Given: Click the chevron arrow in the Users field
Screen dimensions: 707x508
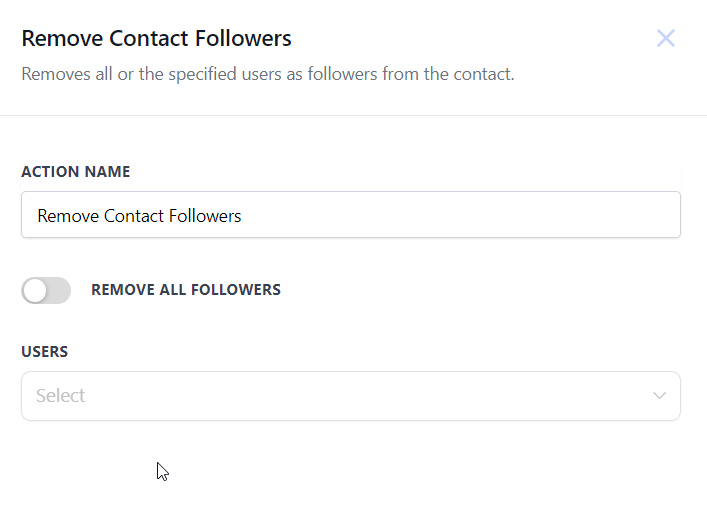Looking at the screenshot, I should (x=659, y=396).
